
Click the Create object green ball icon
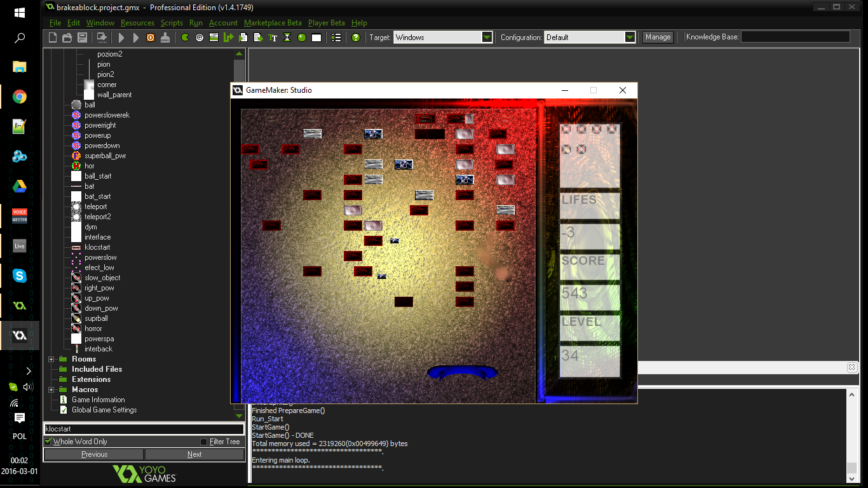pos(302,37)
